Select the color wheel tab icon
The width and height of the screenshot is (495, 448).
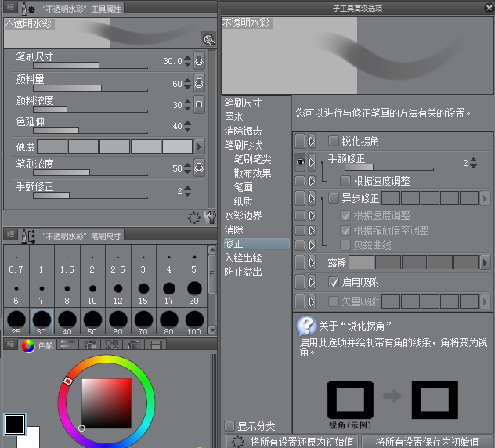(28, 346)
